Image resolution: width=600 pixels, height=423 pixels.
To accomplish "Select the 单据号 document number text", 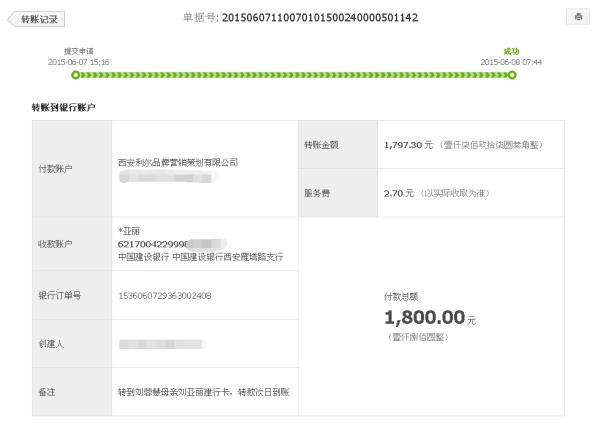I will [318, 18].
